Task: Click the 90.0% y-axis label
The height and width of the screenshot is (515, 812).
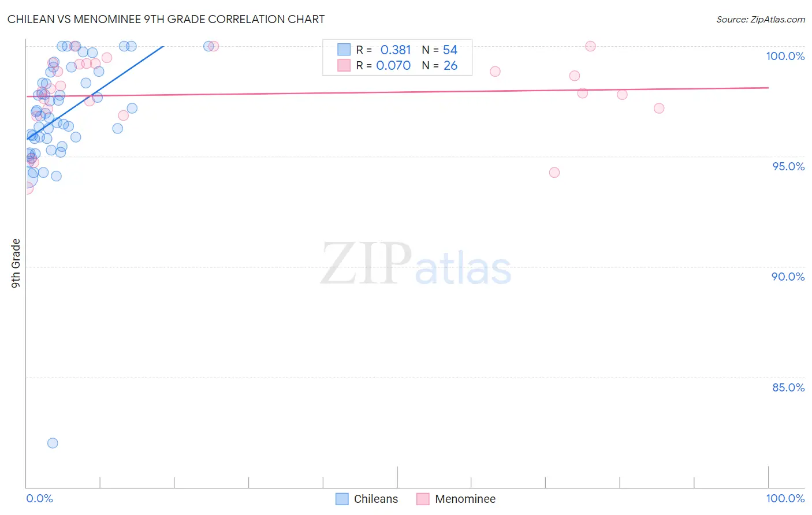Action: [788, 277]
